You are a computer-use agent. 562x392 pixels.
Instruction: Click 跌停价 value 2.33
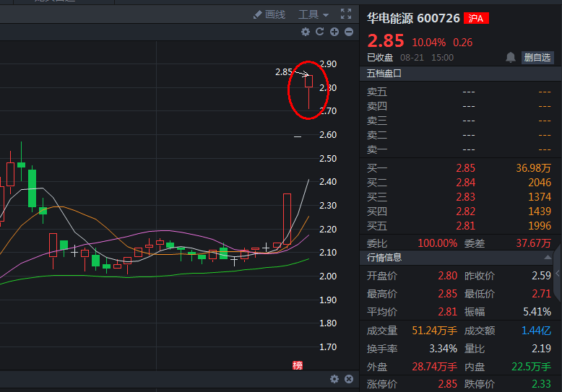(541, 384)
